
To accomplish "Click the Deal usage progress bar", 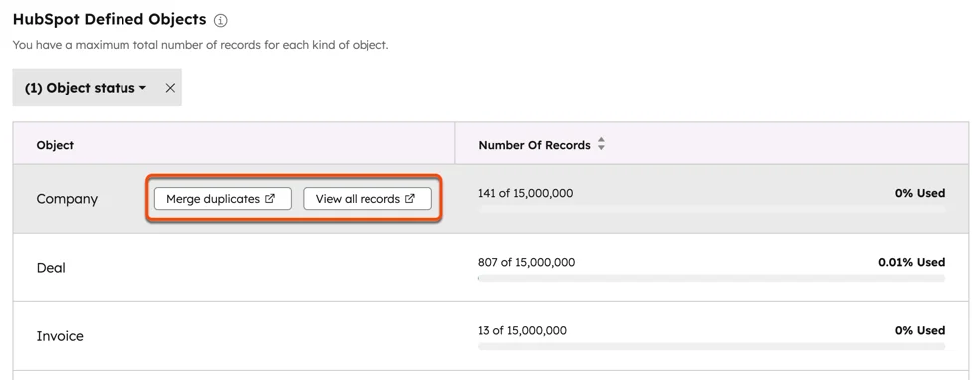I will click(712, 279).
